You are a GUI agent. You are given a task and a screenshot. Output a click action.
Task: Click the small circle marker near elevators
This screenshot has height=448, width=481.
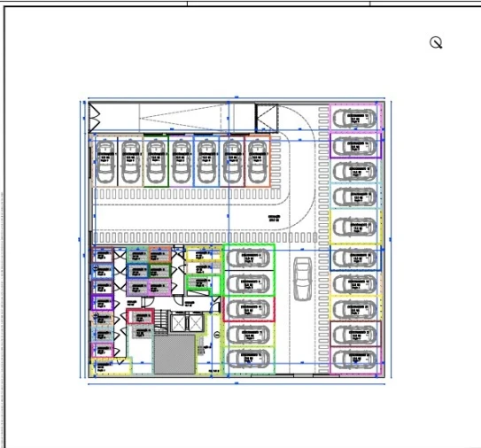pyautogui.click(x=216, y=335)
